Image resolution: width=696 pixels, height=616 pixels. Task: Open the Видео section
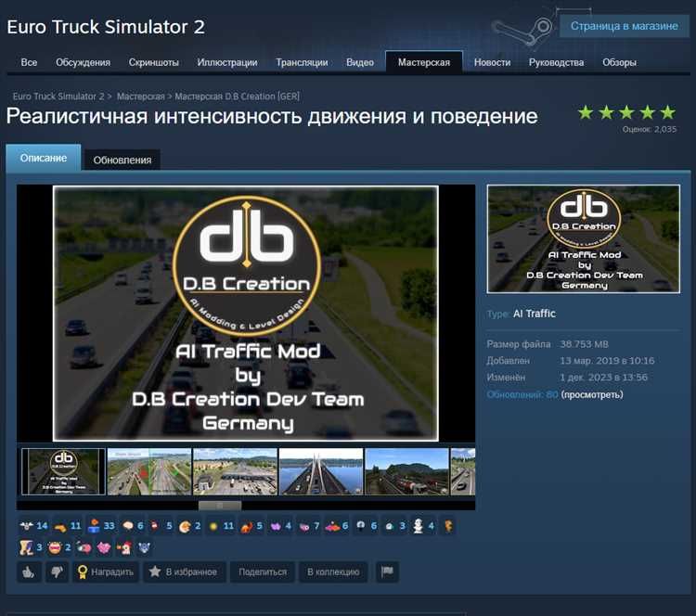pyautogui.click(x=360, y=62)
